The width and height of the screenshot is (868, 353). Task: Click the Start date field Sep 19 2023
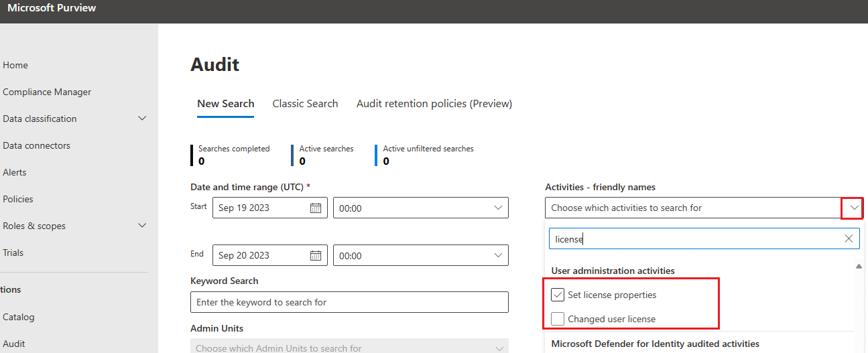270,208
